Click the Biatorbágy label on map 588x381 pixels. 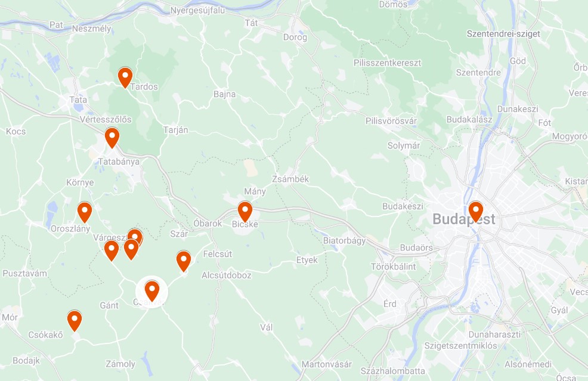pos(344,240)
